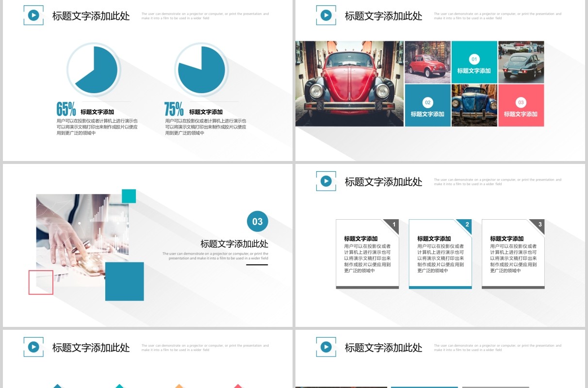Click the 65% percentage label
Screen dimensions: 588x388
tap(66, 109)
